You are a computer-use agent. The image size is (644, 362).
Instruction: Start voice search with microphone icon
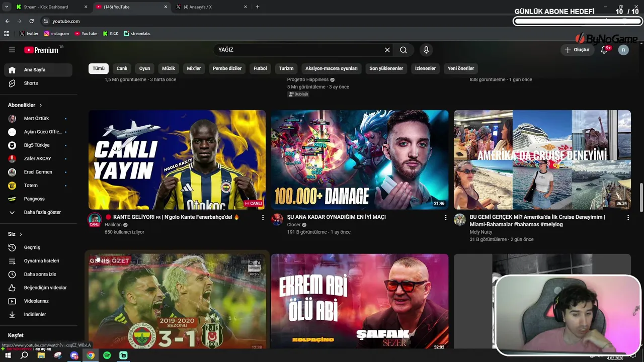pos(426,50)
